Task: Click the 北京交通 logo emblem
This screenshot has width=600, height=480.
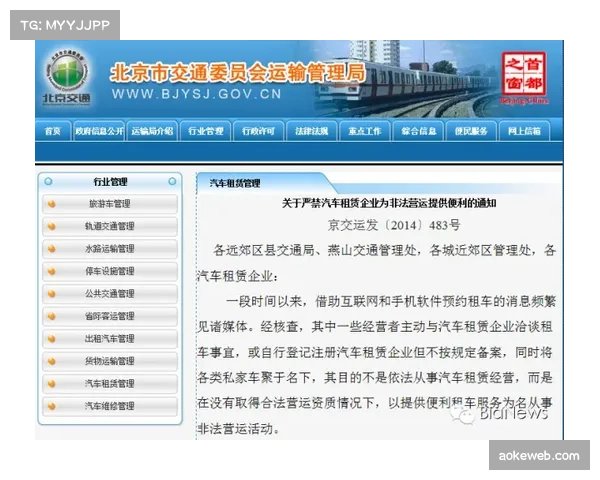Action: [x=67, y=78]
